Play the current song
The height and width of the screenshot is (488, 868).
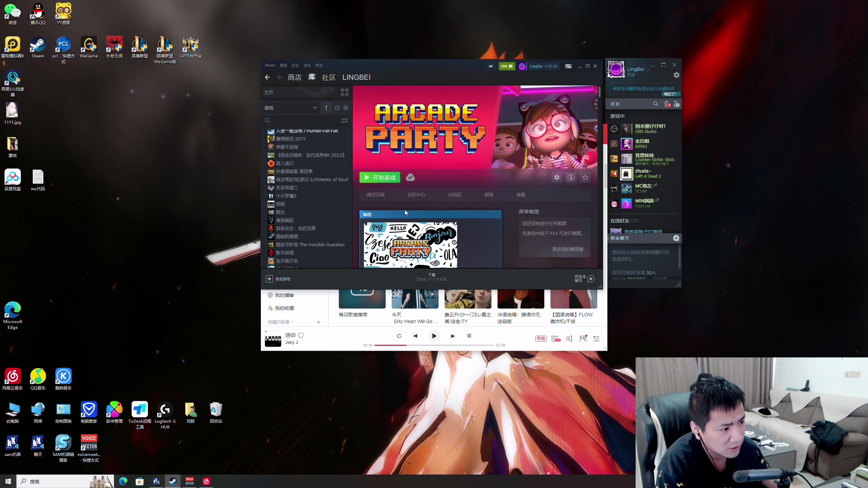(434, 336)
